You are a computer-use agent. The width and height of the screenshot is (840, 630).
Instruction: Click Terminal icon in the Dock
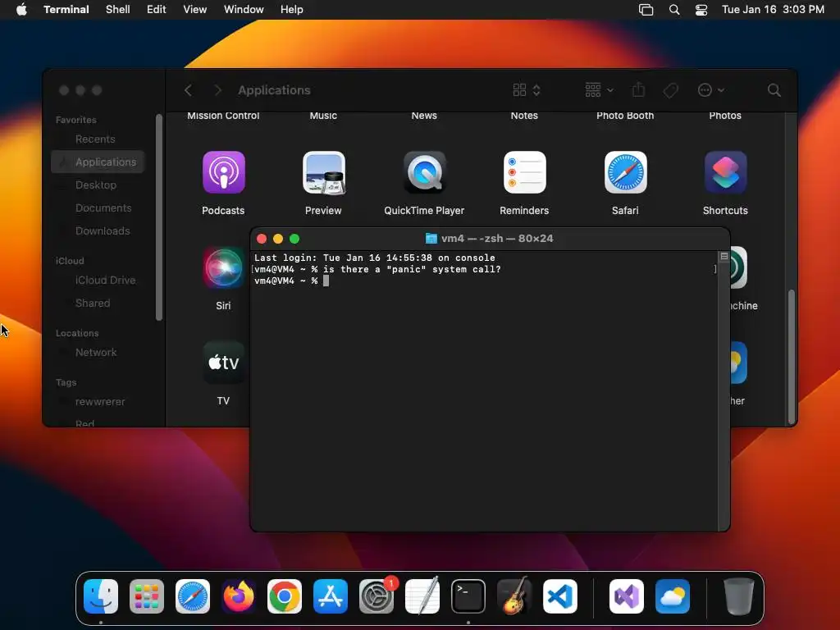pyautogui.click(x=468, y=596)
